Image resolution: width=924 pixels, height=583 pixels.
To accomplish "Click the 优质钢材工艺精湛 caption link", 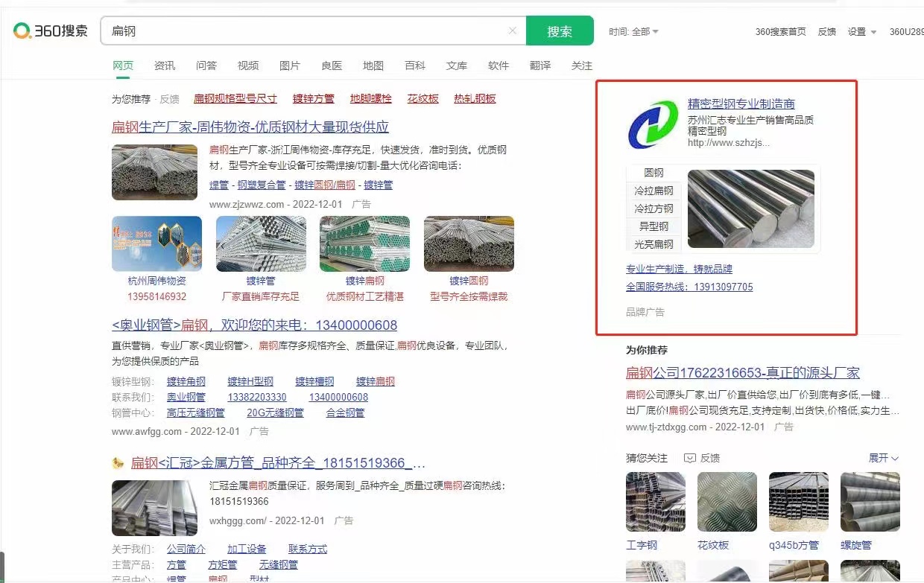I will tap(365, 296).
